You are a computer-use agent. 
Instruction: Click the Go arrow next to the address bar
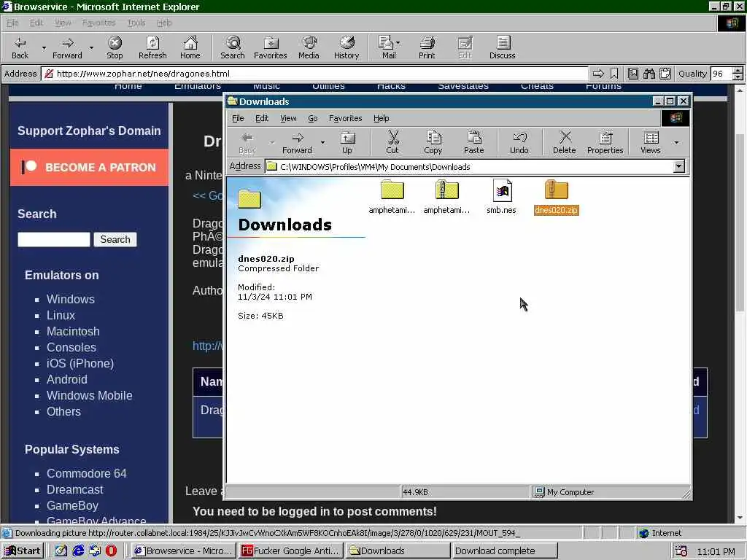pos(598,74)
